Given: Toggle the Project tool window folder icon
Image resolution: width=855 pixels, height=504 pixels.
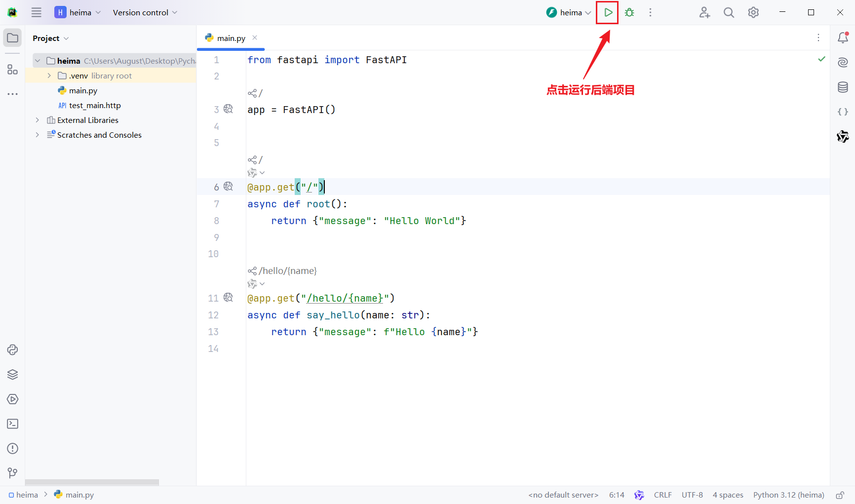Looking at the screenshot, I should [13, 38].
